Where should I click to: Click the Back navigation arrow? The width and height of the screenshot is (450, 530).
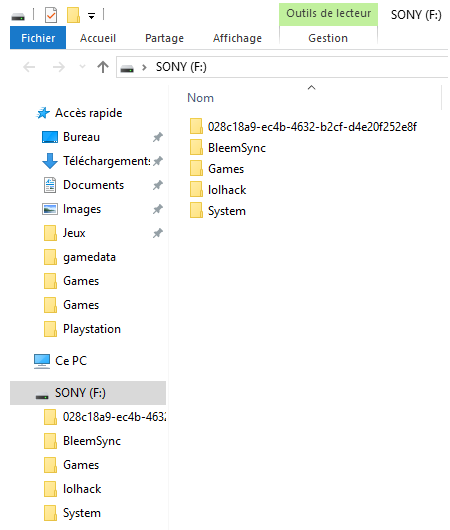pyautogui.click(x=29, y=67)
